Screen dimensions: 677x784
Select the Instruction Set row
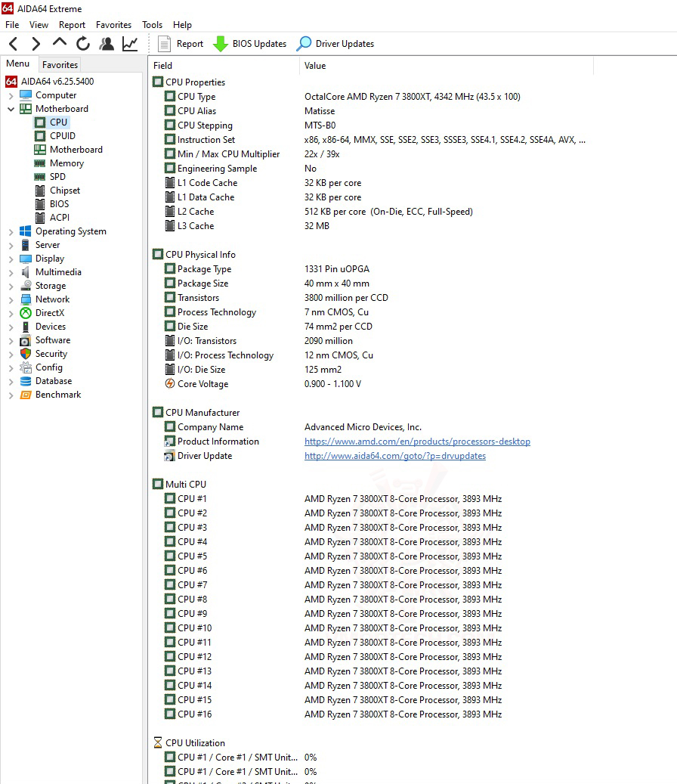(373, 140)
